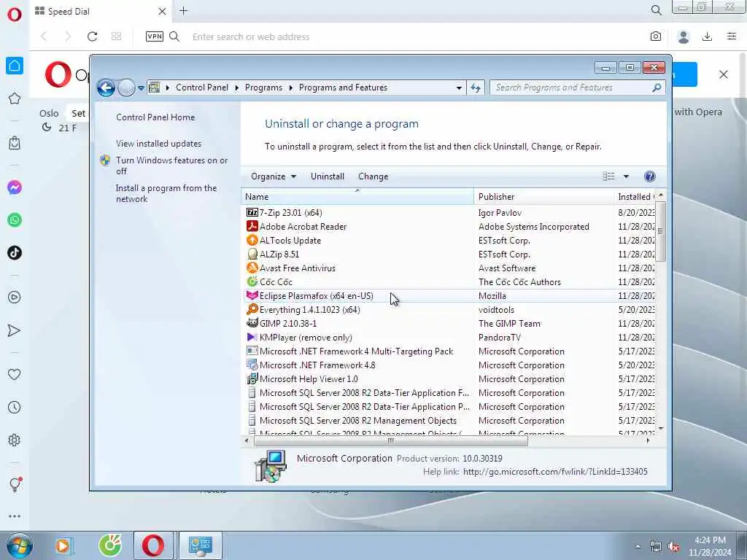This screenshot has height=560, width=747.
Task: Click the vertical scrollbar thumb of program list
Action: tap(660, 231)
